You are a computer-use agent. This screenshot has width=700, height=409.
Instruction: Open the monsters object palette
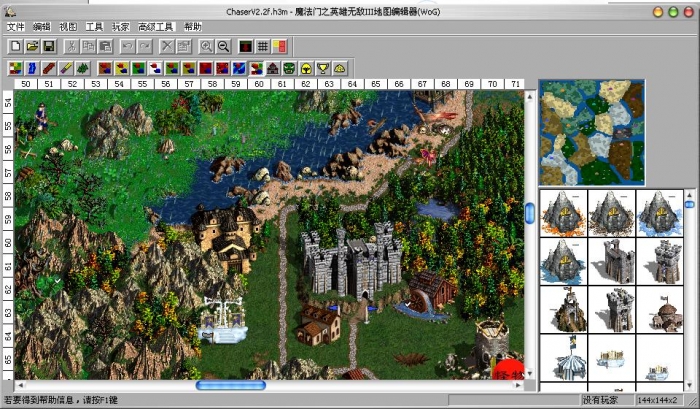(289, 68)
